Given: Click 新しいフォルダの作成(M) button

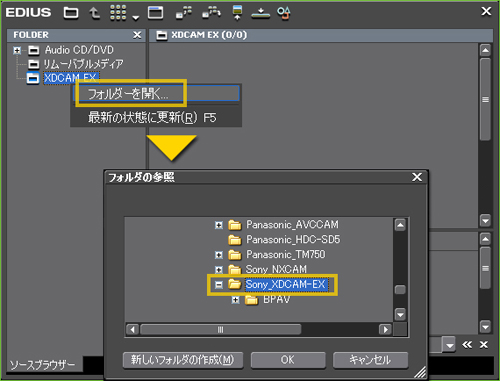Looking at the screenshot, I should pyautogui.click(x=183, y=360).
